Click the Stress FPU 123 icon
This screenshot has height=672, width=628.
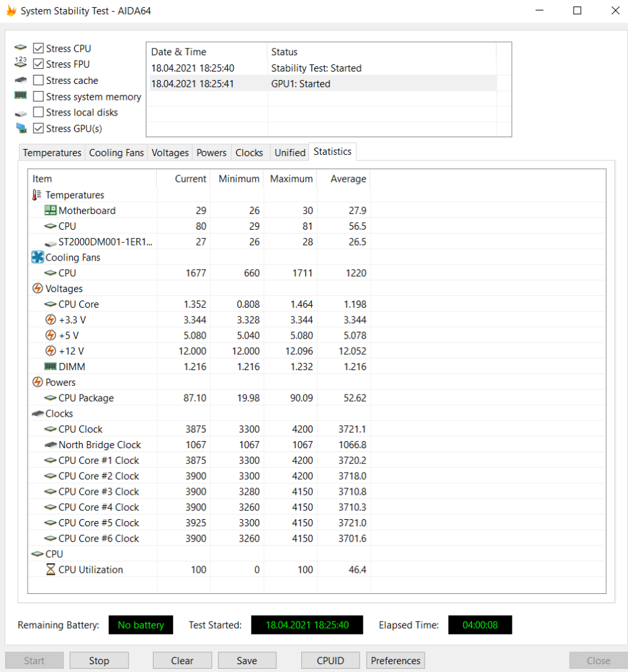point(20,62)
